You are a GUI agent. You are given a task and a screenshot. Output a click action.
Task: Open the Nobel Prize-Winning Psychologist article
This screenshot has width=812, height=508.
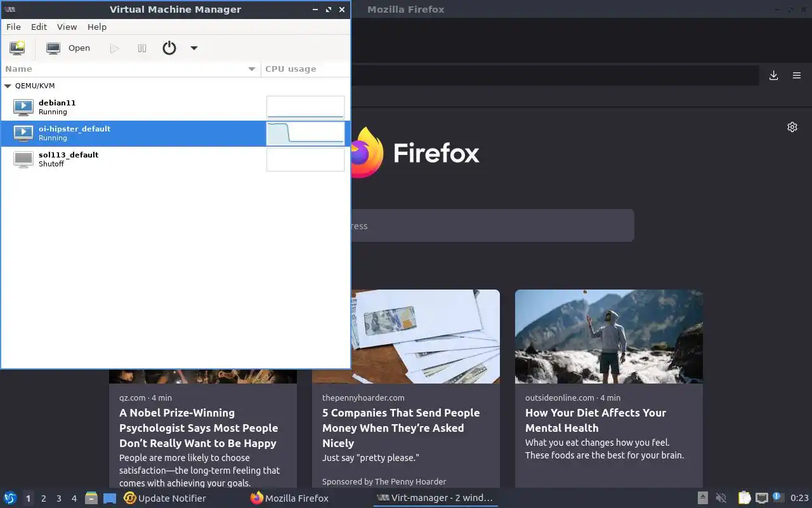tap(199, 428)
